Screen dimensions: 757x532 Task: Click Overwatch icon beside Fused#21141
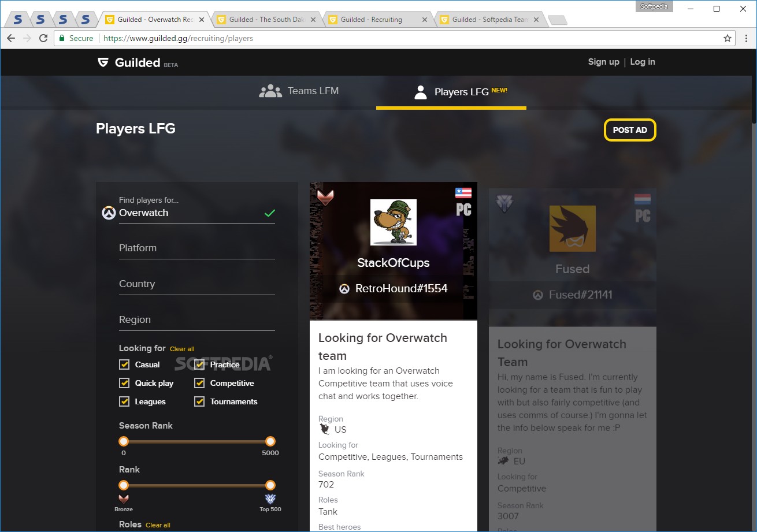point(538,295)
